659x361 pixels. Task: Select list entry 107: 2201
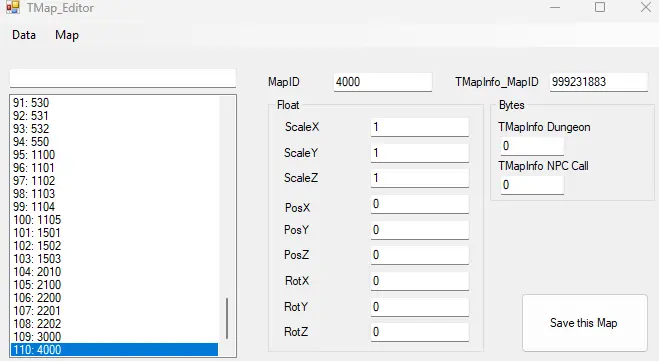[114, 311]
